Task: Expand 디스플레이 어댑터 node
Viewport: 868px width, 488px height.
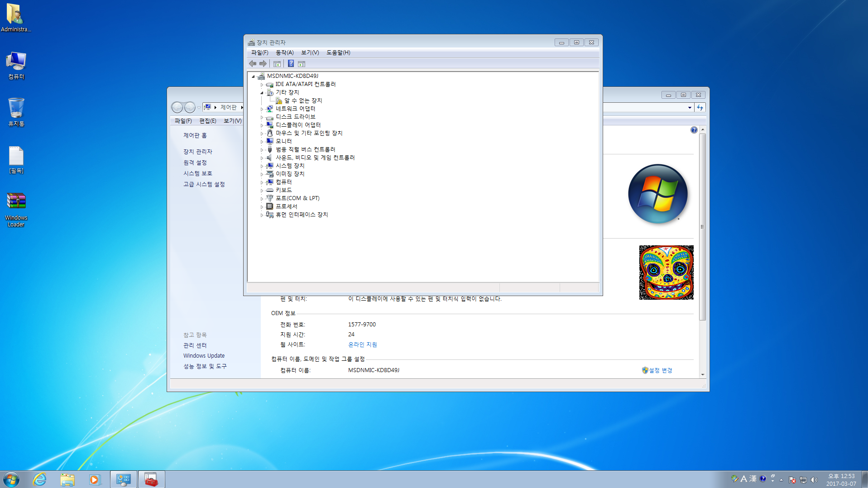Action: [262, 125]
